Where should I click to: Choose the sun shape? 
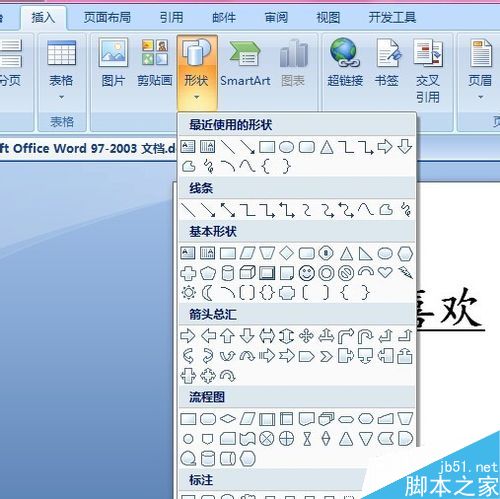tap(188, 293)
